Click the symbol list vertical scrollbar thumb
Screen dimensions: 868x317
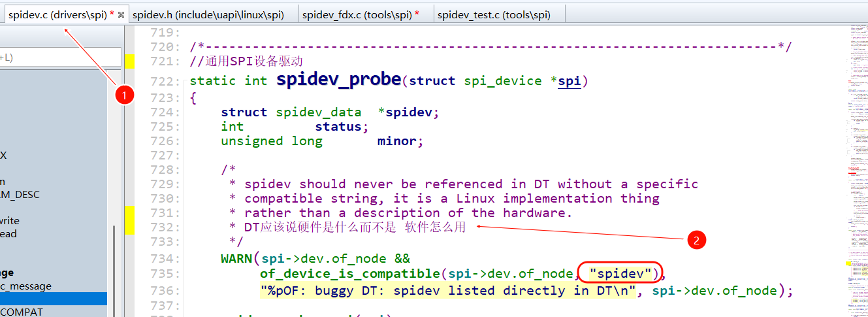(x=114, y=271)
